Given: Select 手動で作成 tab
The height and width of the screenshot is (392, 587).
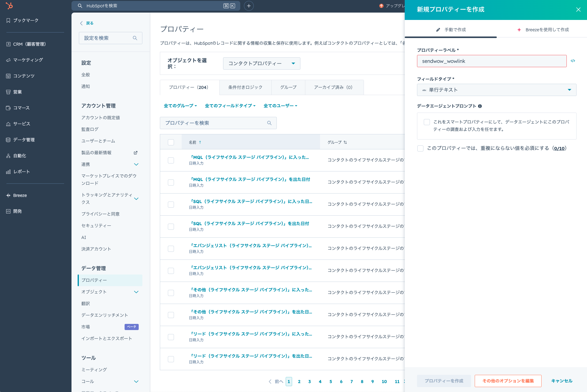Looking at the screenshot, I should (451, 30).
